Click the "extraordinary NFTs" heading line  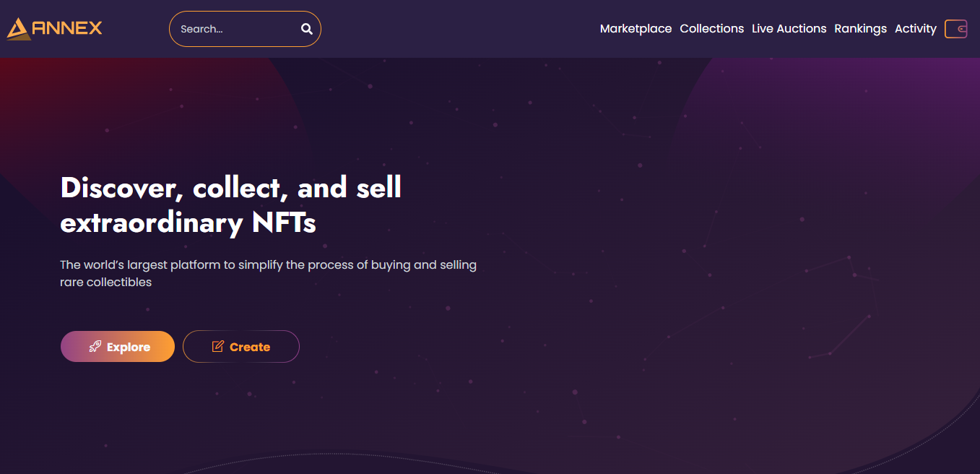coord(188,223)
